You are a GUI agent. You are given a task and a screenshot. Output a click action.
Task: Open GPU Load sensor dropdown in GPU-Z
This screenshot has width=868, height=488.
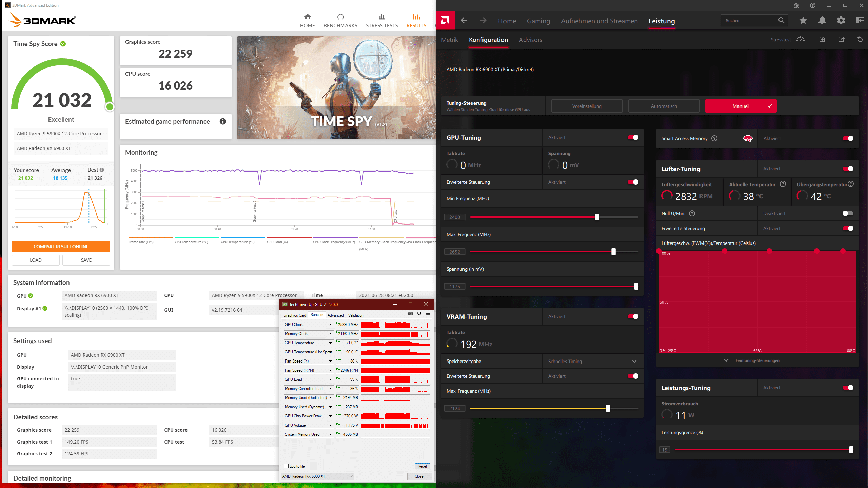pyautogui.click(x=330, y=379)
